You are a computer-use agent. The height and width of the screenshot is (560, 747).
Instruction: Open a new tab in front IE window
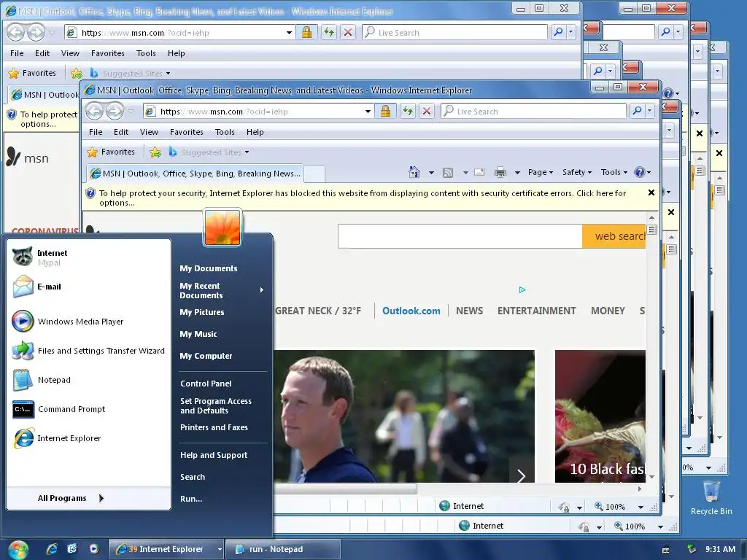pyautogui.click(x=314, y=174)
